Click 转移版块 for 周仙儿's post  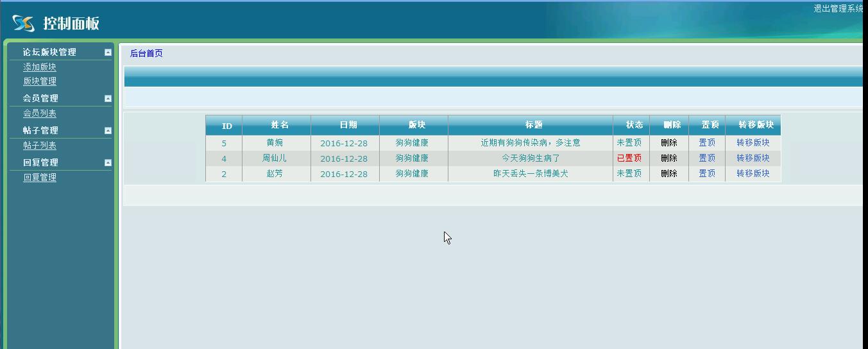[x=753, y=158]
